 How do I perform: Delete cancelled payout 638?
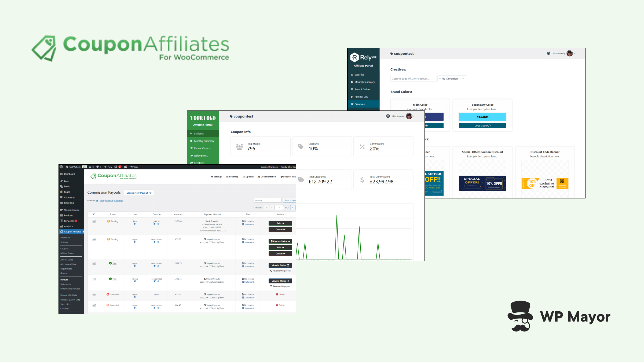pos(280,294)
